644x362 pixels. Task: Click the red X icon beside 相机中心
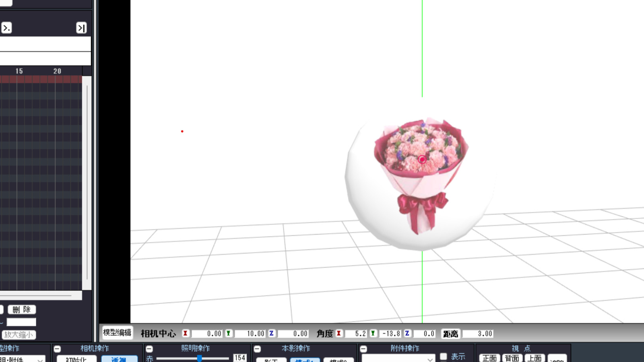[x=186, y=333]
